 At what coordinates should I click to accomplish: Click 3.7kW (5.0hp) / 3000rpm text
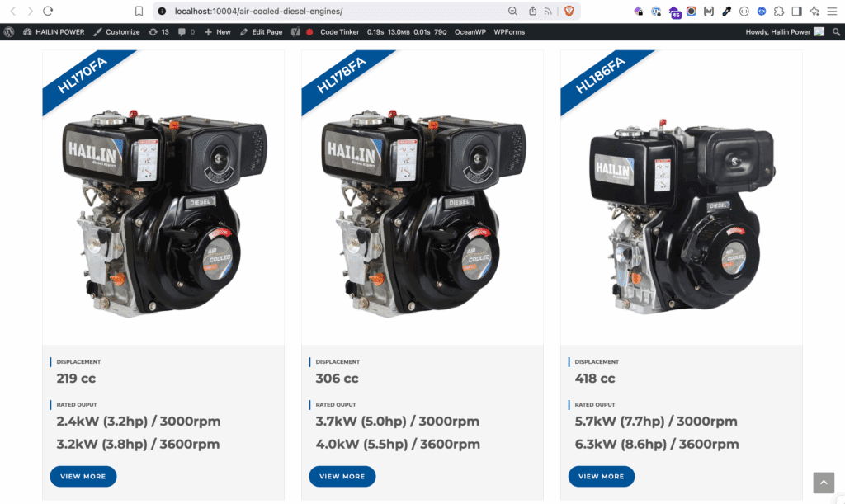point(398,421)
